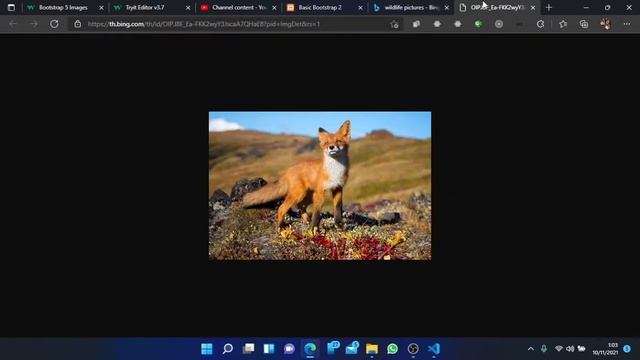Image resolution: width=640 pixels, height=360 pixels.
Task: Close the Channel content tab
Action: (274, 8)
